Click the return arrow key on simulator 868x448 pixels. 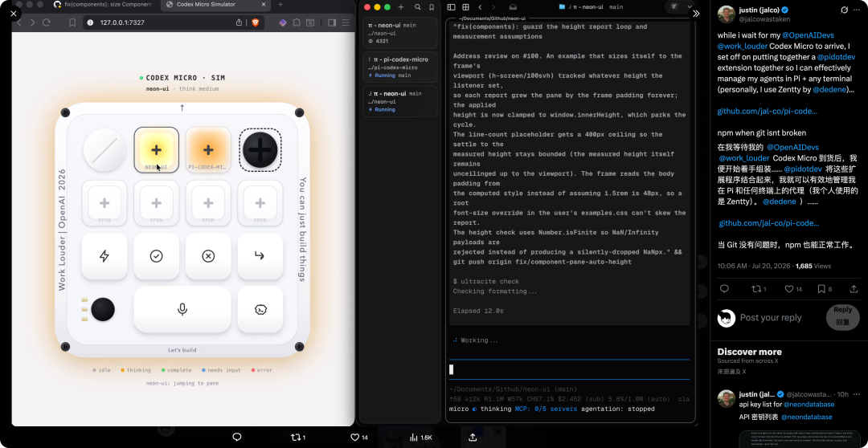click(x=260, y=256)
